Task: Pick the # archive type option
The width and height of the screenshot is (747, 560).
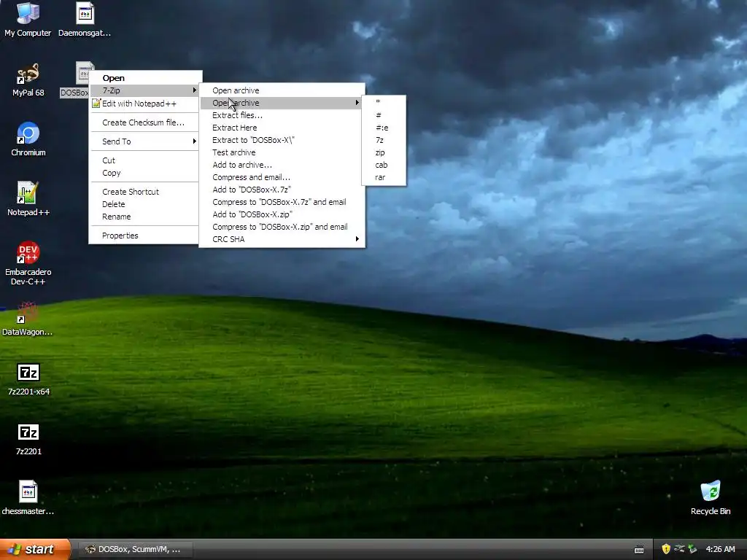Action: pyautogui.click(x=384, y=115)
